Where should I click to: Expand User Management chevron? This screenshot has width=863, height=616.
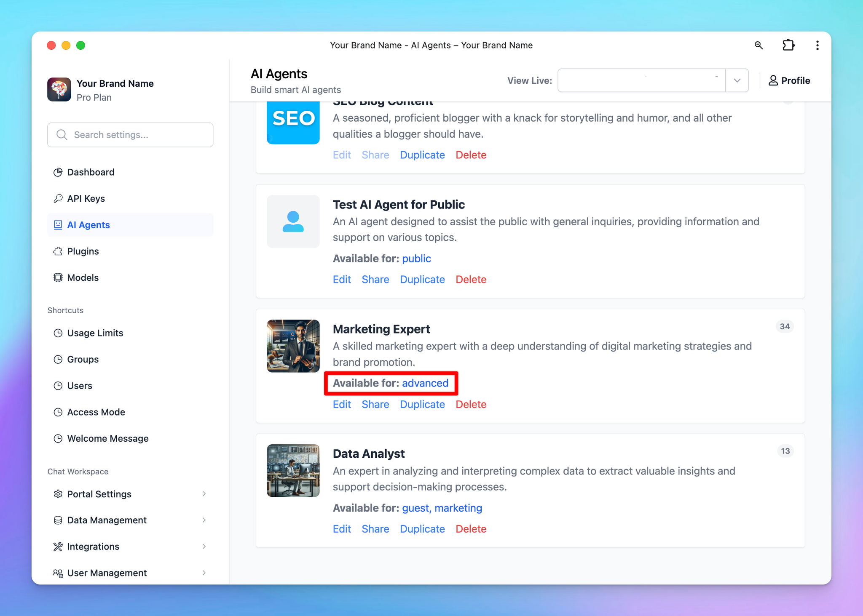pos(204,573)
